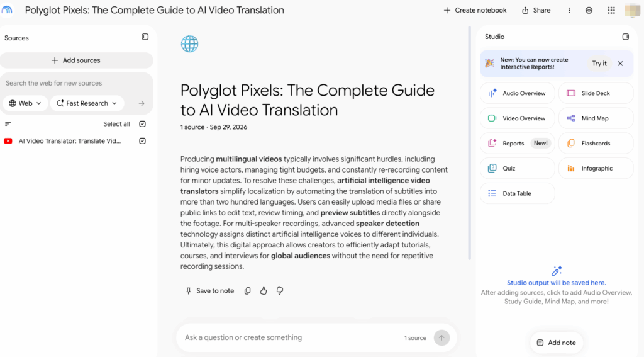
Task: Create a Slide Deck
Action: (x=596, y=93)
